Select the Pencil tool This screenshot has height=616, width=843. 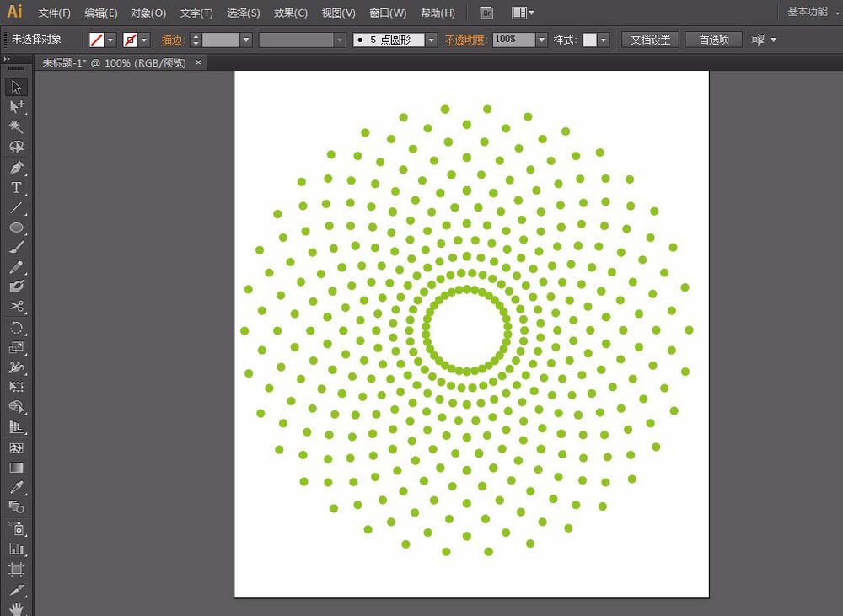16,267
